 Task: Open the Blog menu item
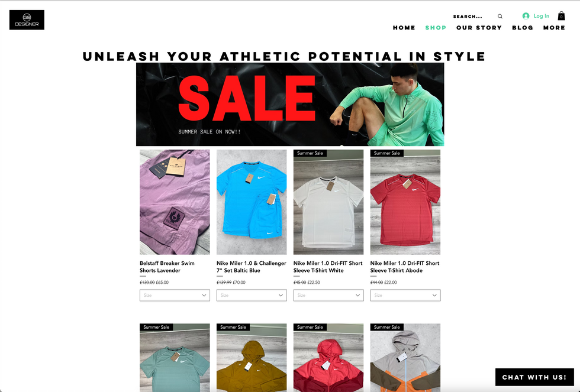pyautogui.click(x=522, y=28)
